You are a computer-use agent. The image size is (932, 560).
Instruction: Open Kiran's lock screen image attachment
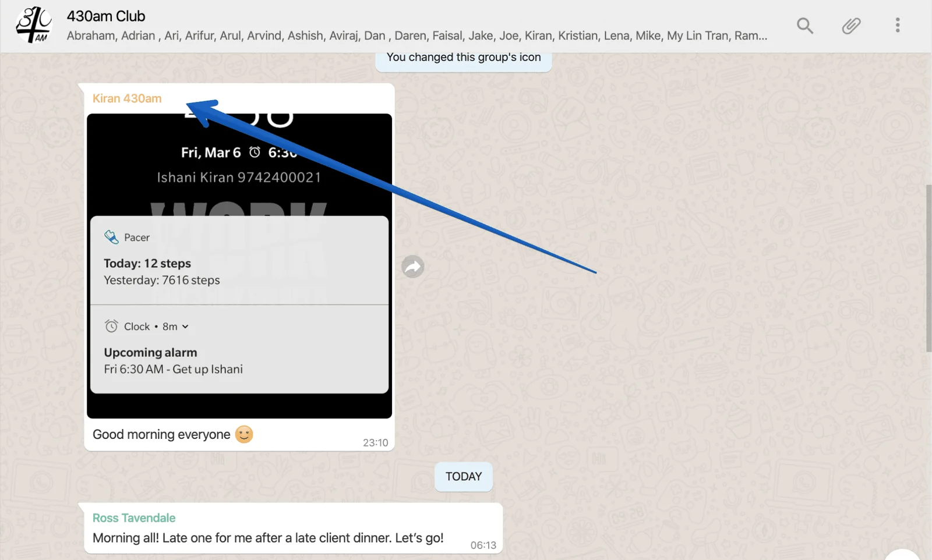[239, 266]
